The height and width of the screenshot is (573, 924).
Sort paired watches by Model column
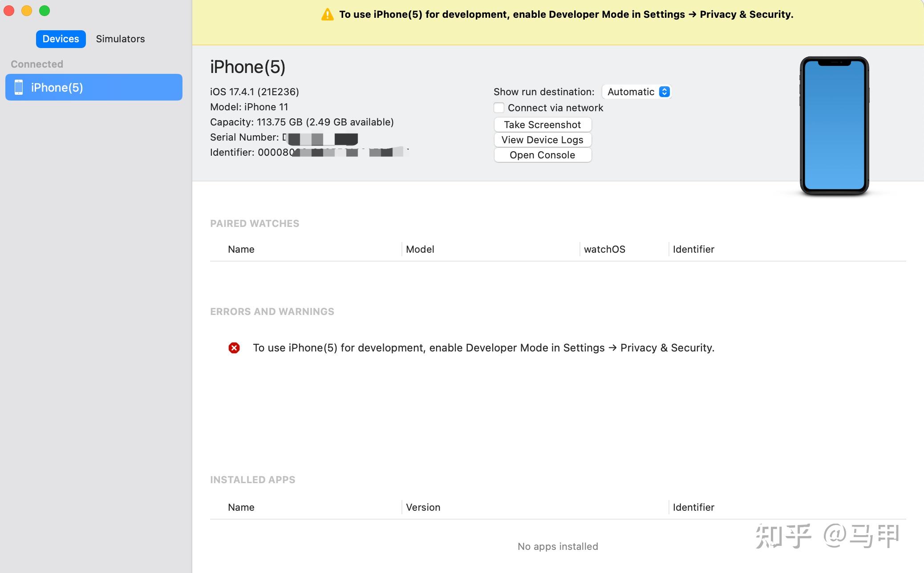[490, 249]
